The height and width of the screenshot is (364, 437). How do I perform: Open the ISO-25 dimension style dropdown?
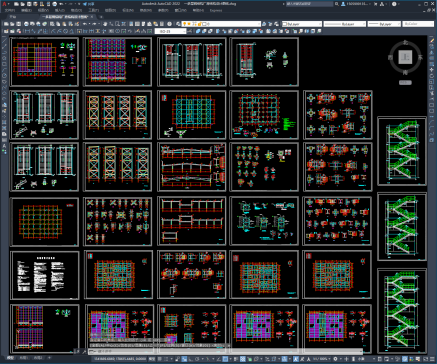(x=170, y=31)
